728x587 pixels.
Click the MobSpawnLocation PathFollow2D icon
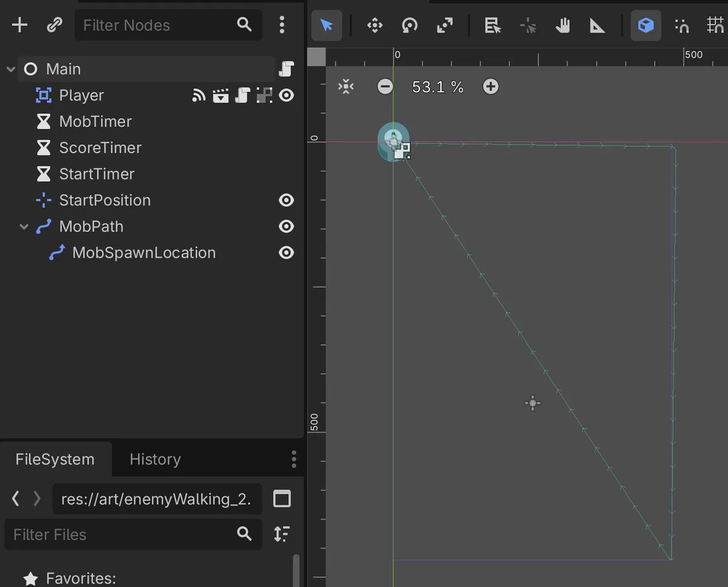tap(57, 253)
